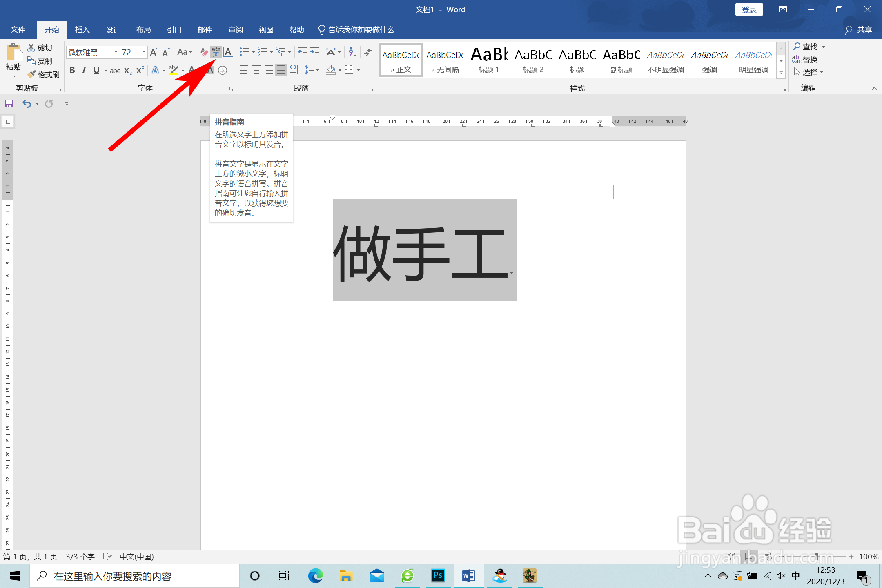This screenshot has height=588, width=882.
Task: Click the Grow Font icon
Action: [x=154, y=52]
